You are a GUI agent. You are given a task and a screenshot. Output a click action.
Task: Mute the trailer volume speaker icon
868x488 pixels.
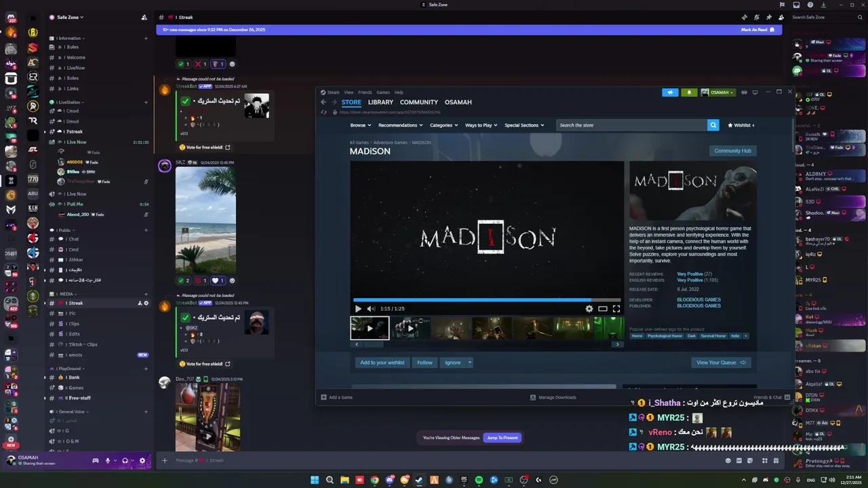370,308
